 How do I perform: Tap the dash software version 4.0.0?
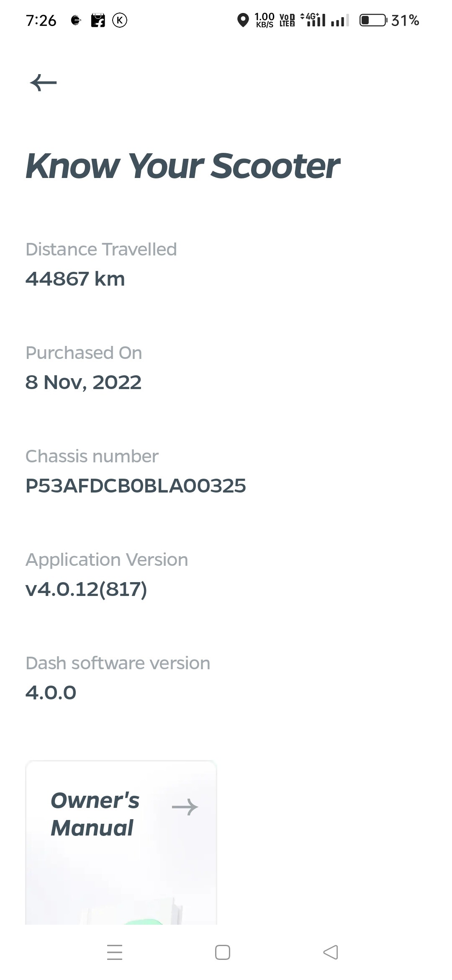[51, 693]
